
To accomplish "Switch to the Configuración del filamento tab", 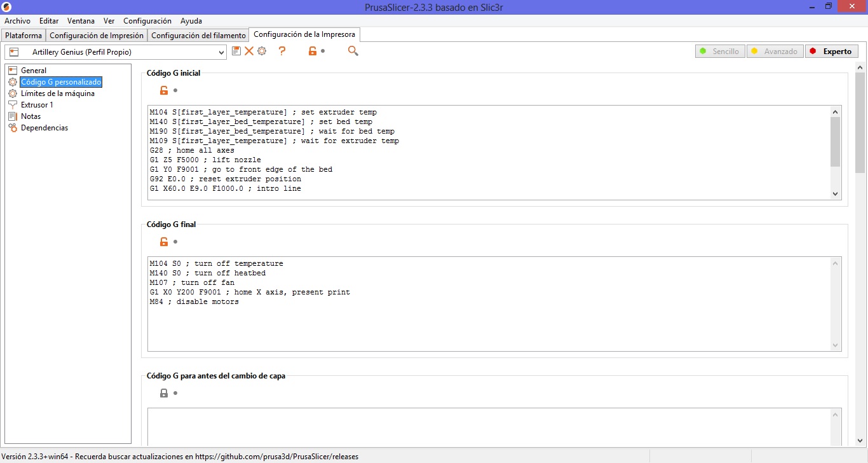I will [199, 35].
